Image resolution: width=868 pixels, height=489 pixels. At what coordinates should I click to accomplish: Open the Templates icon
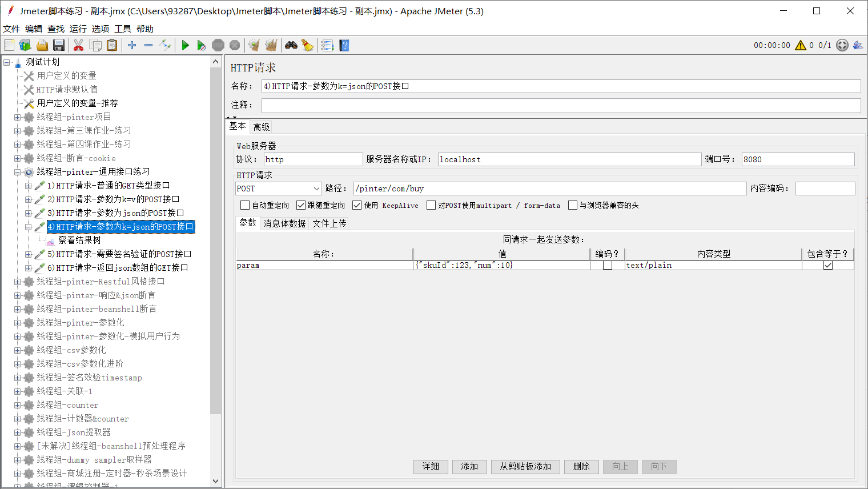pos(25,45)
